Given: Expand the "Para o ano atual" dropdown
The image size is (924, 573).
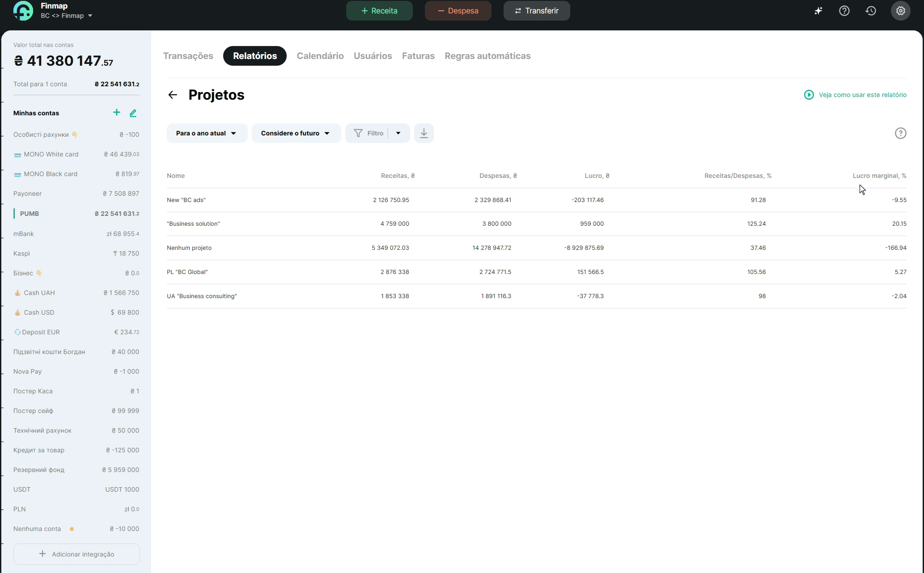Looking at the screenshot, I should click(207, 133).
